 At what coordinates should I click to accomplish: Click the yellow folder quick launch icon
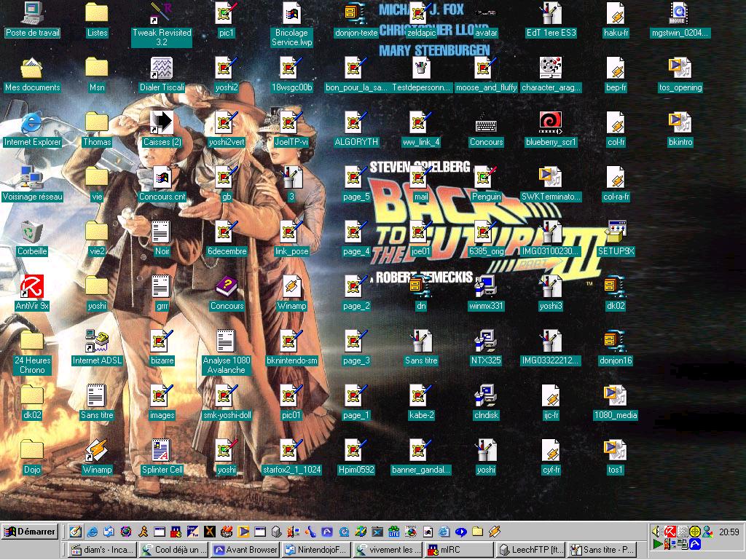(478, 532)
